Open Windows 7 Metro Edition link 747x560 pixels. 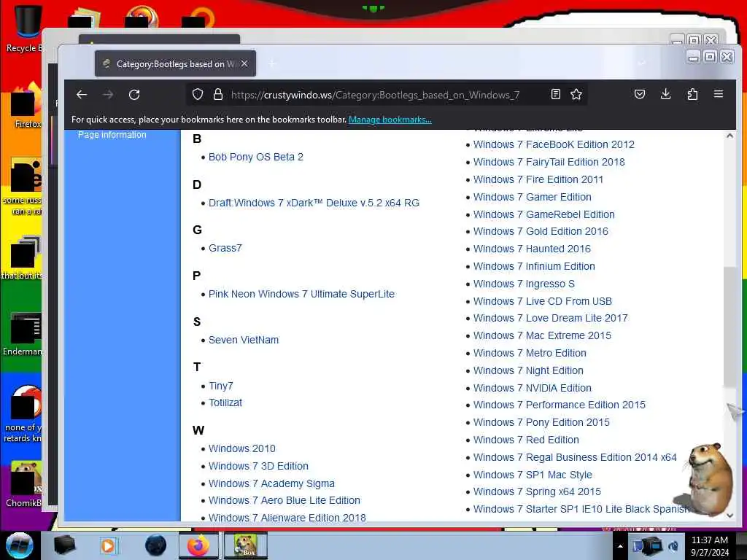pyautogui.click(x=530, y=354)
